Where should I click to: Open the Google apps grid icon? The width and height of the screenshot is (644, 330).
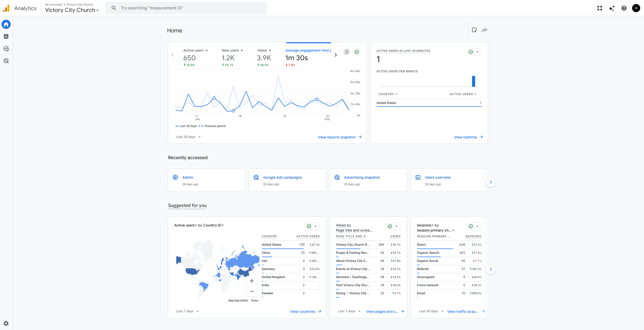pos(599,8)
